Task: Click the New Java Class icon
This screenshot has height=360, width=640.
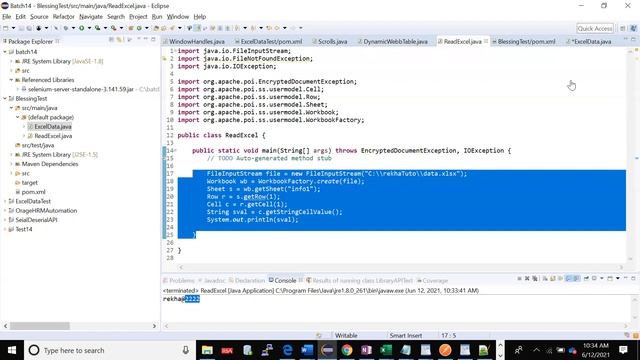Action: coord(139,28)
